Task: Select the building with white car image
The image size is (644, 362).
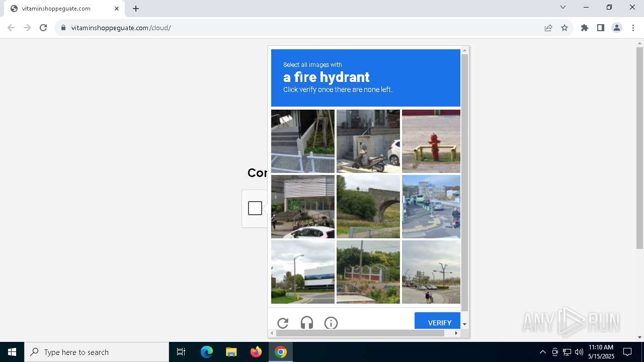Action: 303,207
